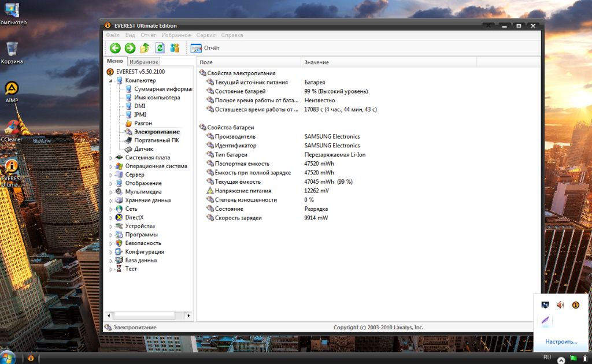Viewport: 592px width, 364px height.
Task: Open the Вид menu
Action: coord(130,35)
